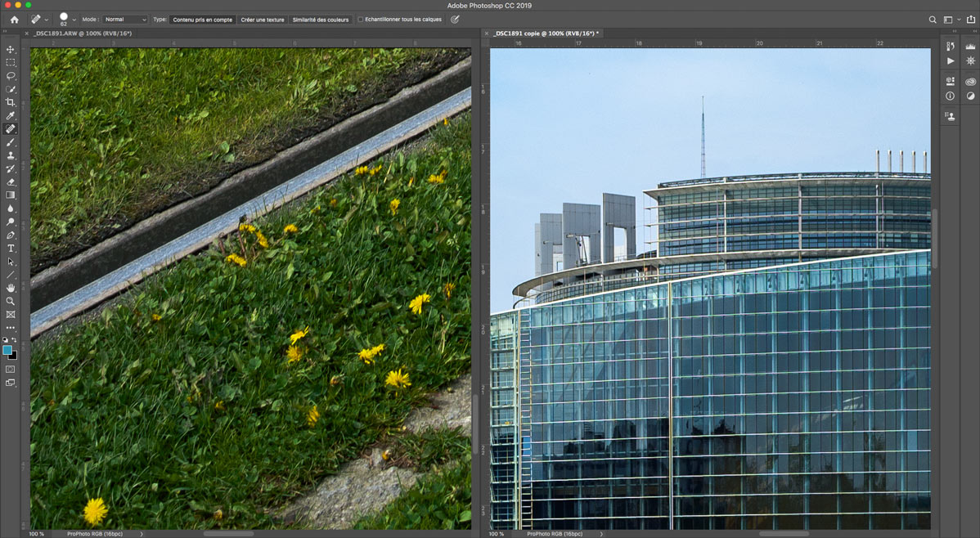This screenshot has width=980, height=538.
Task: Choose the Similarité des couleurs option
Action: 320,20
